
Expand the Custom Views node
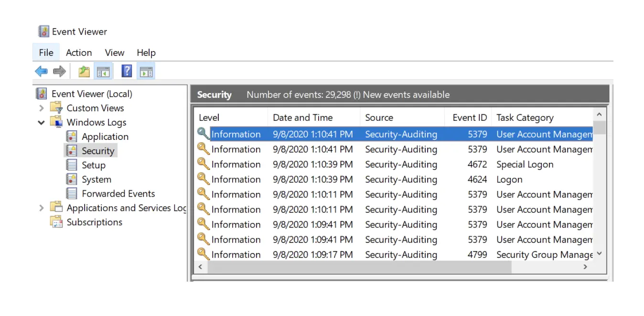[42, 108]
